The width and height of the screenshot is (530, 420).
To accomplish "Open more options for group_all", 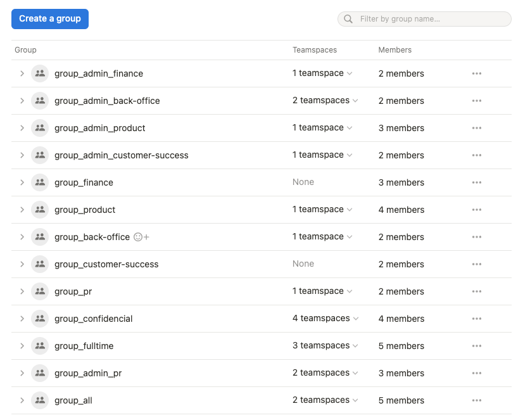I will (477, 400).
